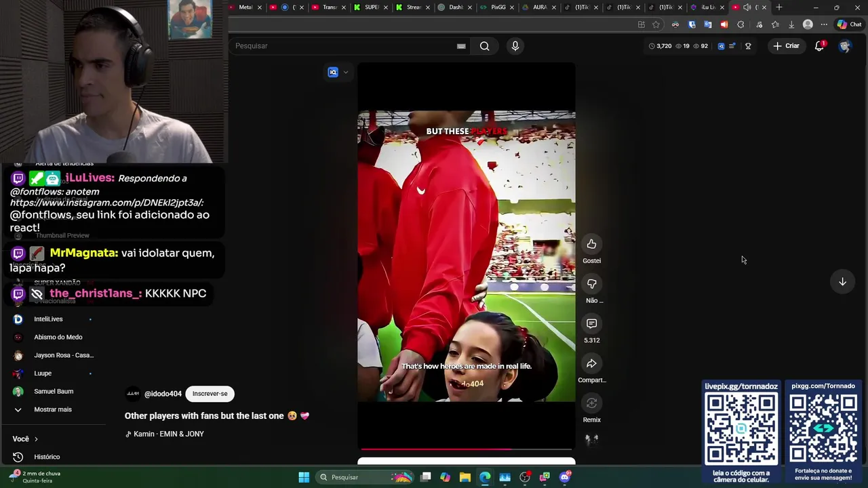Open a new browser tab
Viewport: 868px width, 488px height.
tap(779, 7)
